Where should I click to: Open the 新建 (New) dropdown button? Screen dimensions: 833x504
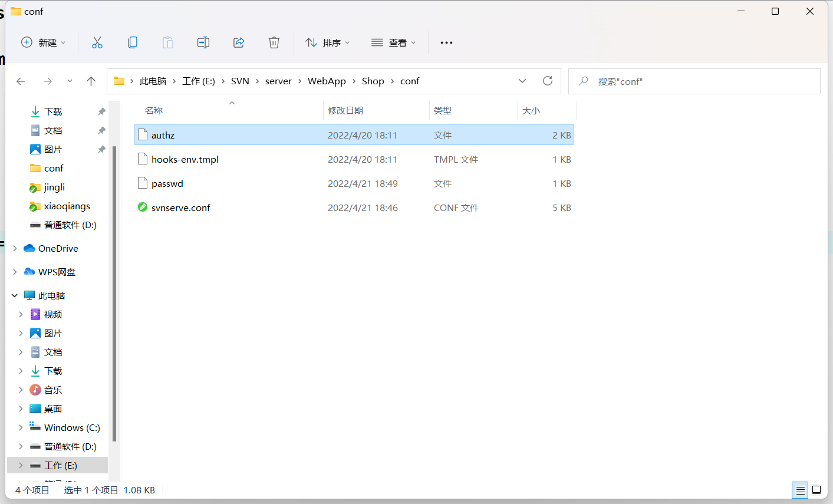(x=43, y=42)
